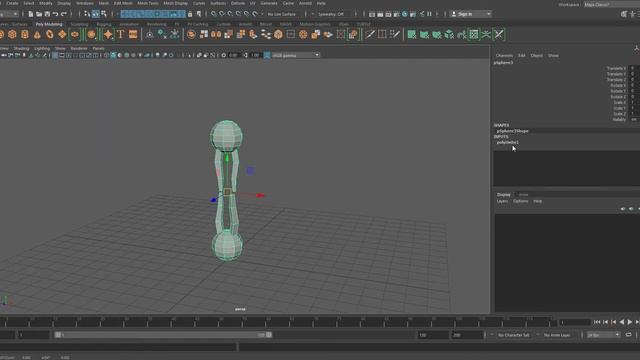Open the sRGB gamma view transform dropdown
Image resolution: width=640 pixels, height=360 pixels.
tap(296, 55)
